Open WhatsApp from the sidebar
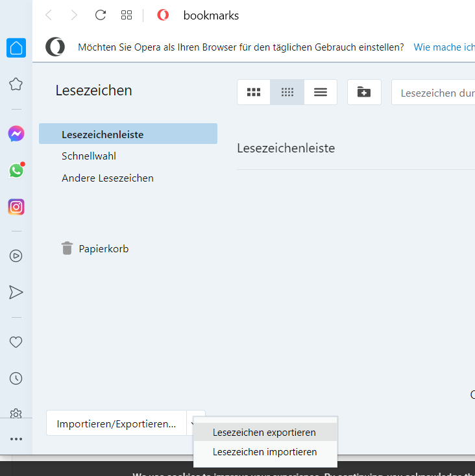This screenshot has width=475, height=476. [x=16, y=171]
